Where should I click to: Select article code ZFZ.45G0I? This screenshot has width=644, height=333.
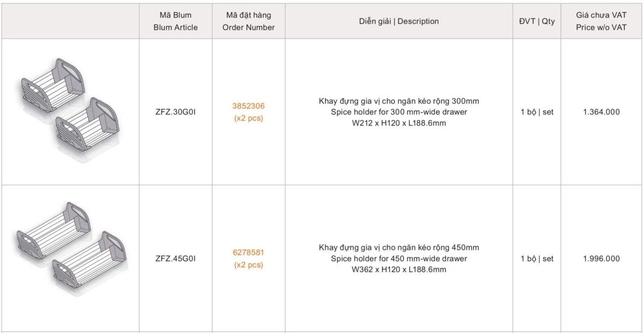click(x=175, y=258)
